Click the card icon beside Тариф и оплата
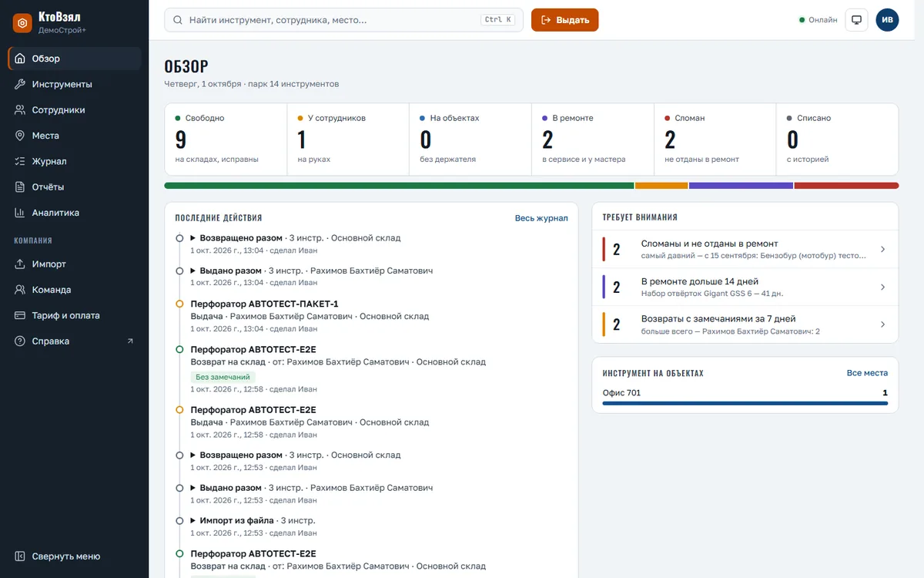 [x=20, y=315]
